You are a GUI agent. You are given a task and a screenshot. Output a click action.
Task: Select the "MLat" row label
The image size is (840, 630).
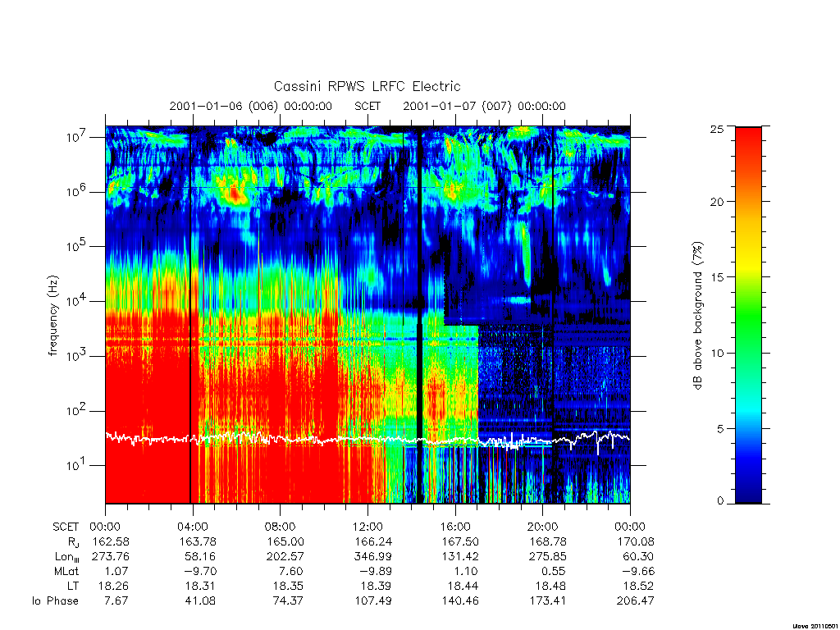point(66,571)
